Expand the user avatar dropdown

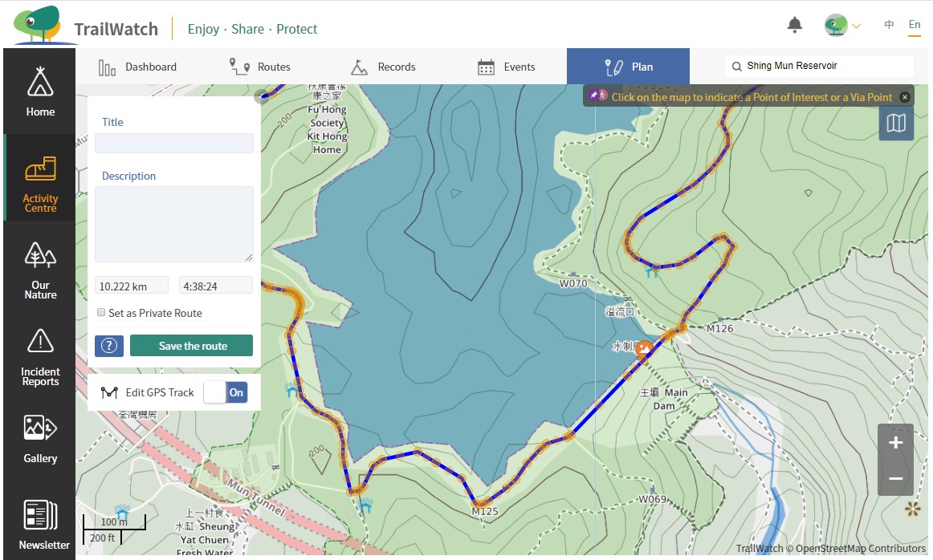click(842, 26)
